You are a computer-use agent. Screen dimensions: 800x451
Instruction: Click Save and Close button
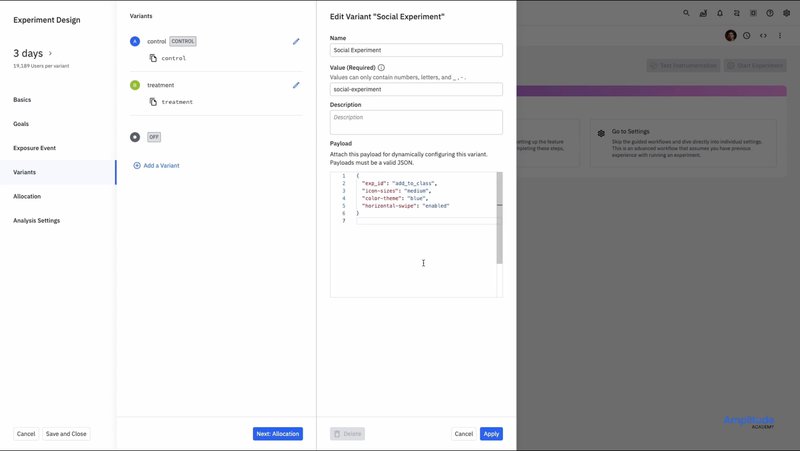(x=66, y=434)
